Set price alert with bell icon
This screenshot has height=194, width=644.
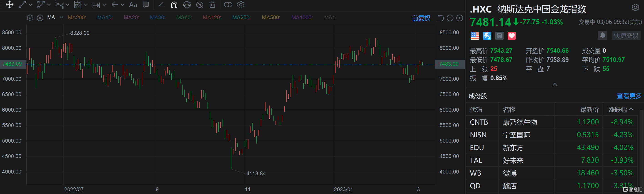602,35
